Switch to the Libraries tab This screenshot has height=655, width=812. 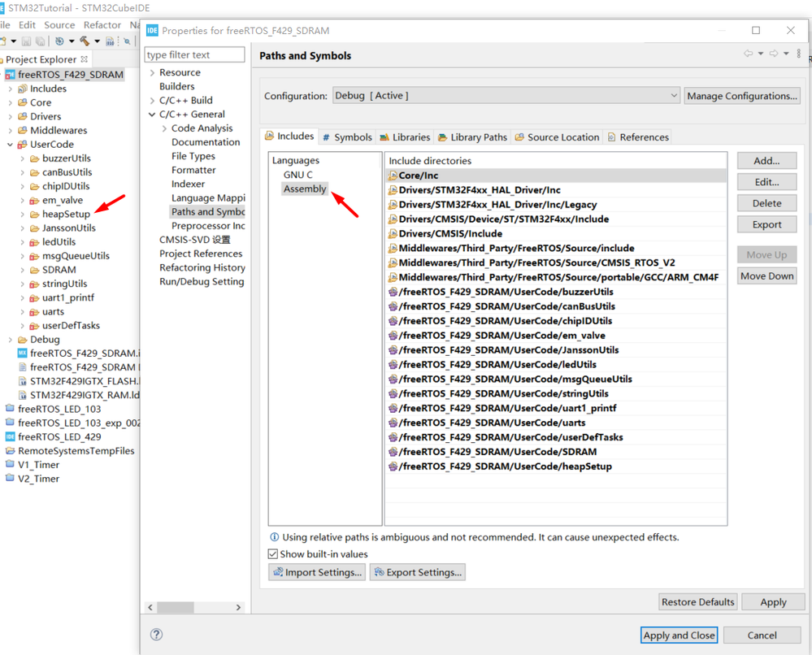pyautogui.click(x=405, y=137)
